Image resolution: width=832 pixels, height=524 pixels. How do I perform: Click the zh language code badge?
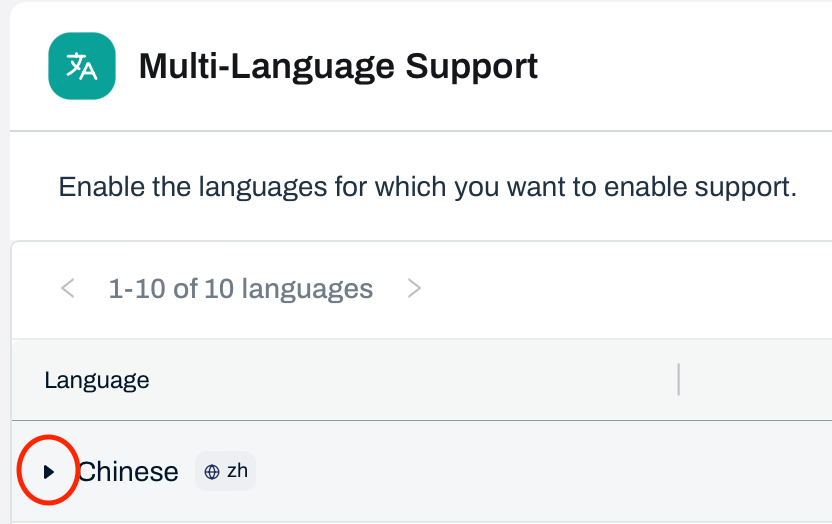225,471
